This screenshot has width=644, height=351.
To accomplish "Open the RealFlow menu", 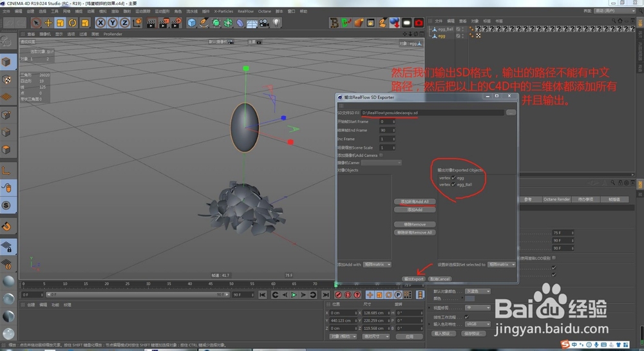I will point(245,11).
